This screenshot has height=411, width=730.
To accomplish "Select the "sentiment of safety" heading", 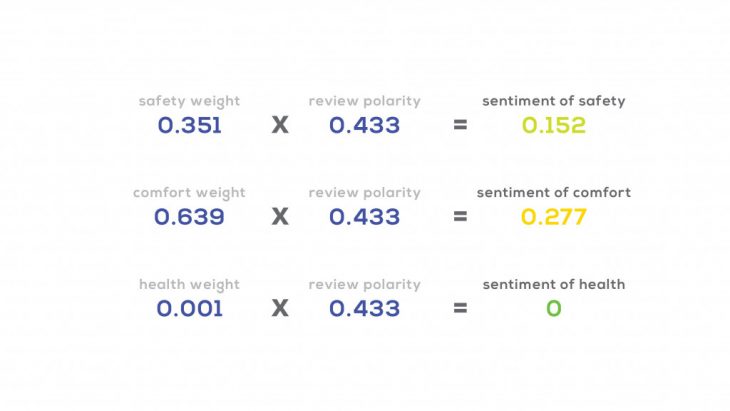I will 554,101.
